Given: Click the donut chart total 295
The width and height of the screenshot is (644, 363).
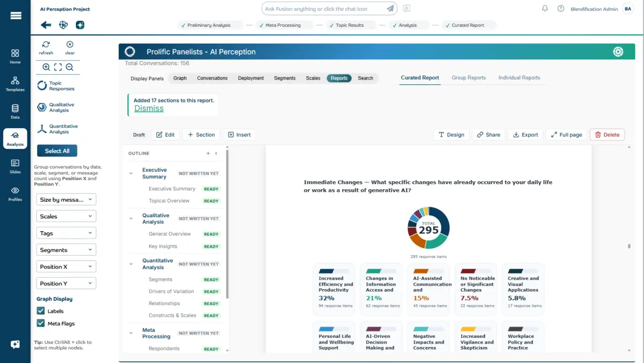Looking at the screenshot, I should coord(428,228).
